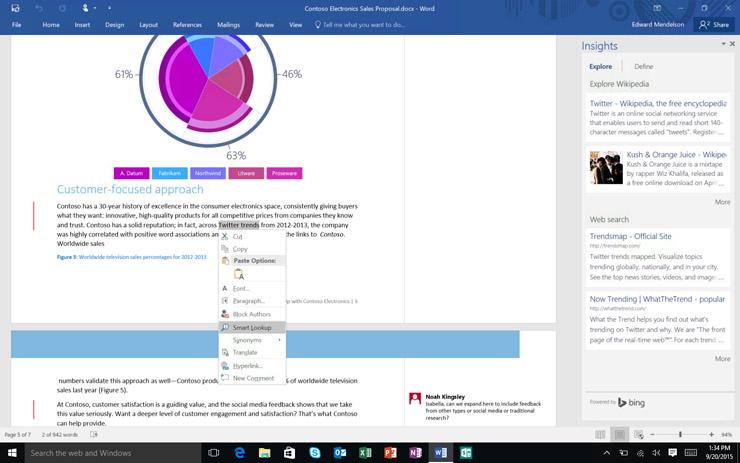740x463 pixels.
Task: Choose Cut from the context menu
Action: pos(252,236)
